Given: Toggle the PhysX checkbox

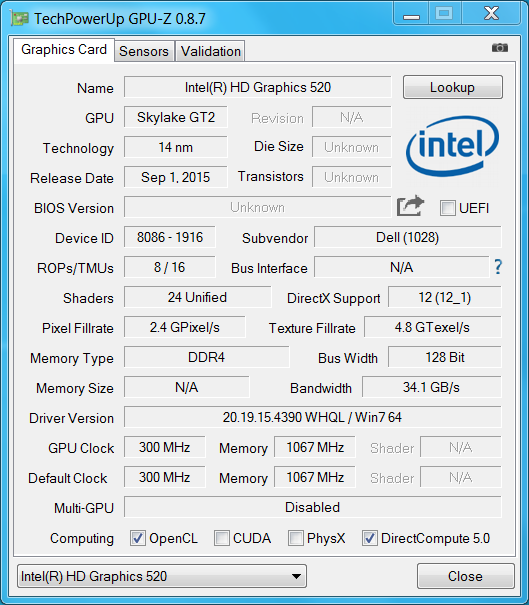Looking at the screenshot, I should pyautogui.click(x=296, y=538).
